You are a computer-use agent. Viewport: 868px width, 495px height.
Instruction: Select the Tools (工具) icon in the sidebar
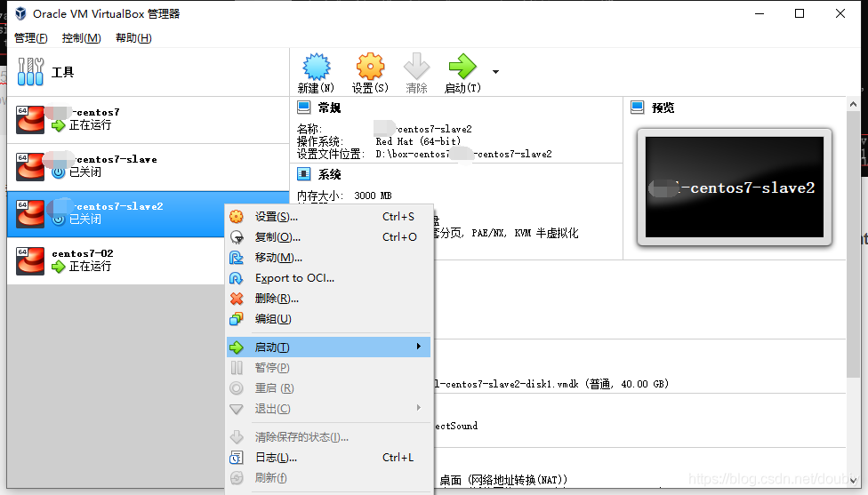pos(30,72)
